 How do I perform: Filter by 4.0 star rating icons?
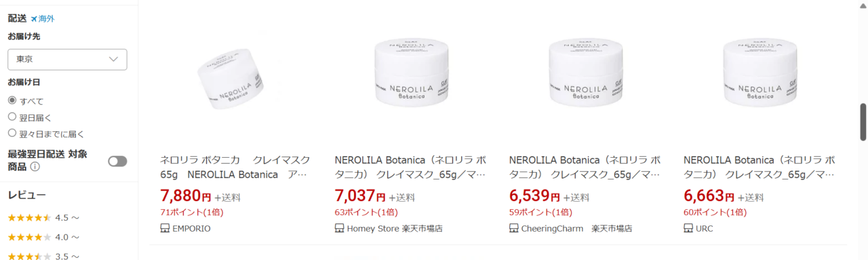coord(29,237)
